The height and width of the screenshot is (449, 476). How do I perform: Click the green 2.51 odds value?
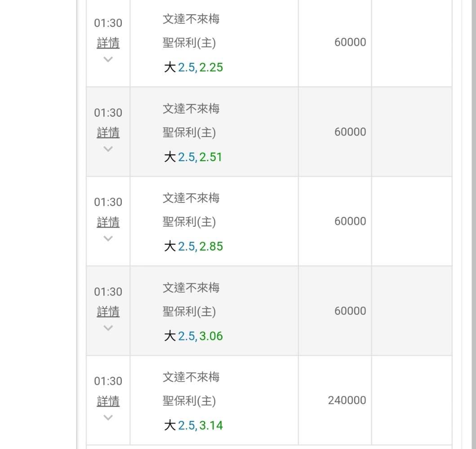tap(211, 157)
